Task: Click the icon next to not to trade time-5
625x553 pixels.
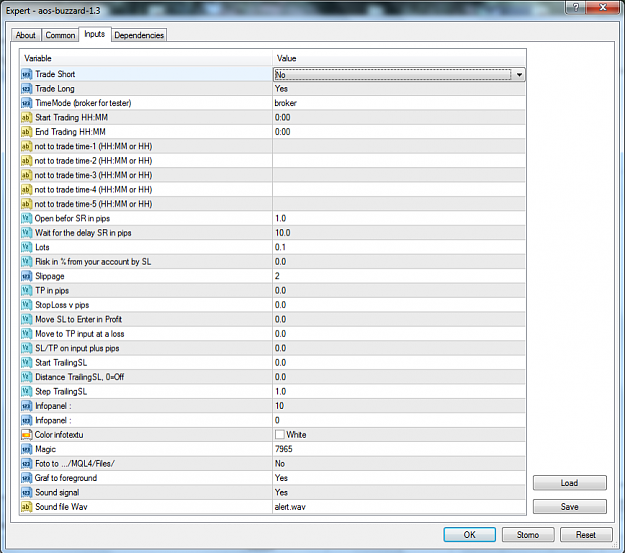Action: tap(26, 204)
